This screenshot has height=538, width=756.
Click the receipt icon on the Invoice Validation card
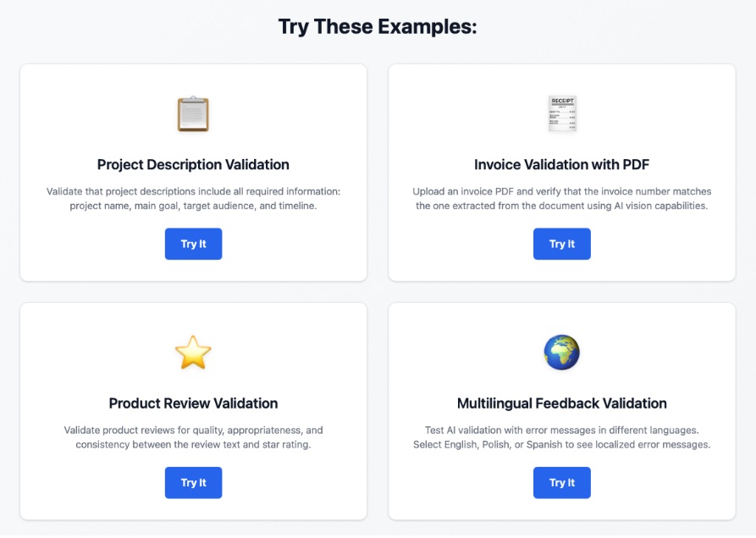point(561,114)
